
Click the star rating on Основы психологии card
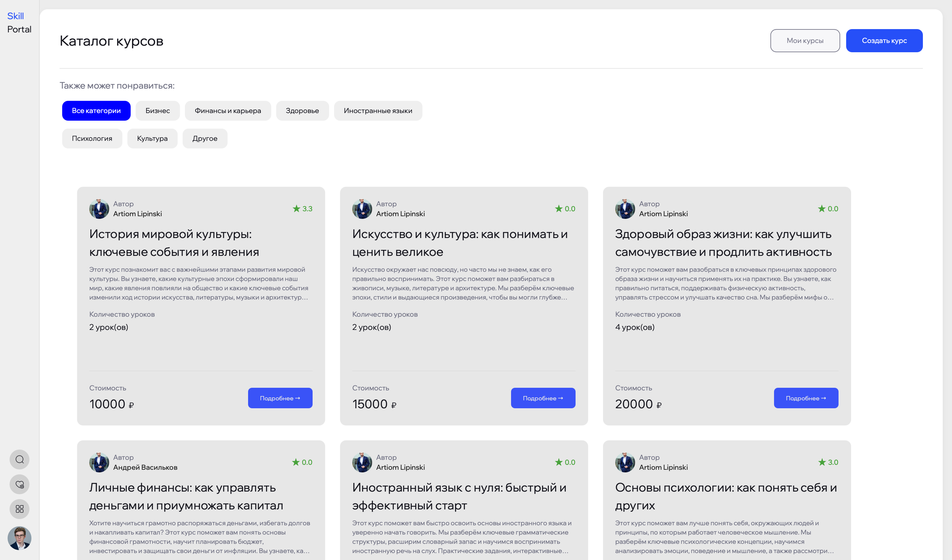827,462
